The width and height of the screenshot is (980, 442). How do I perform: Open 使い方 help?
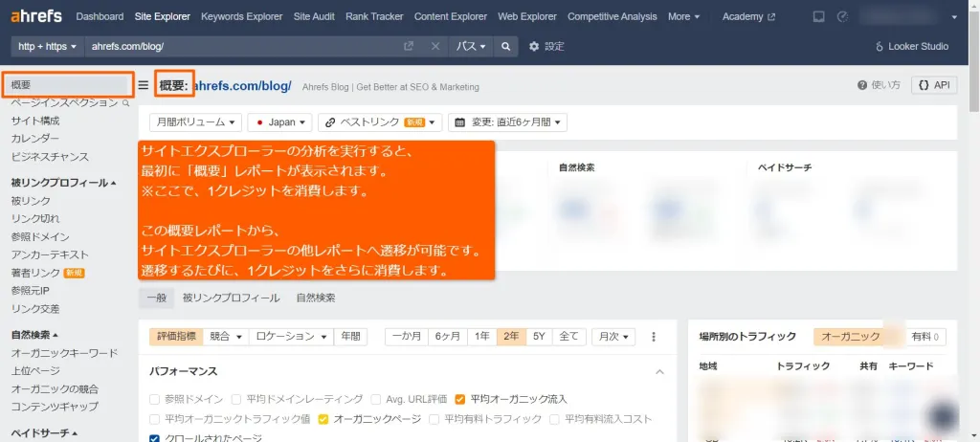click(879, 85)
